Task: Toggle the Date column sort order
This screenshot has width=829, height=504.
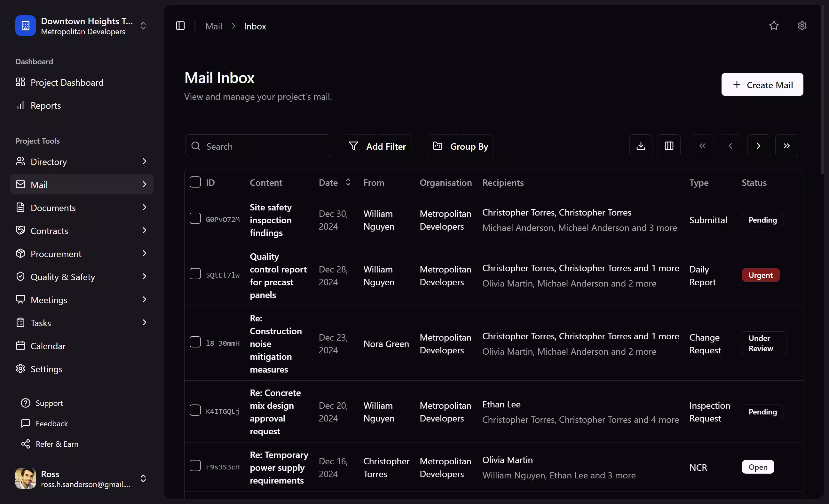Action: (348, 182)
